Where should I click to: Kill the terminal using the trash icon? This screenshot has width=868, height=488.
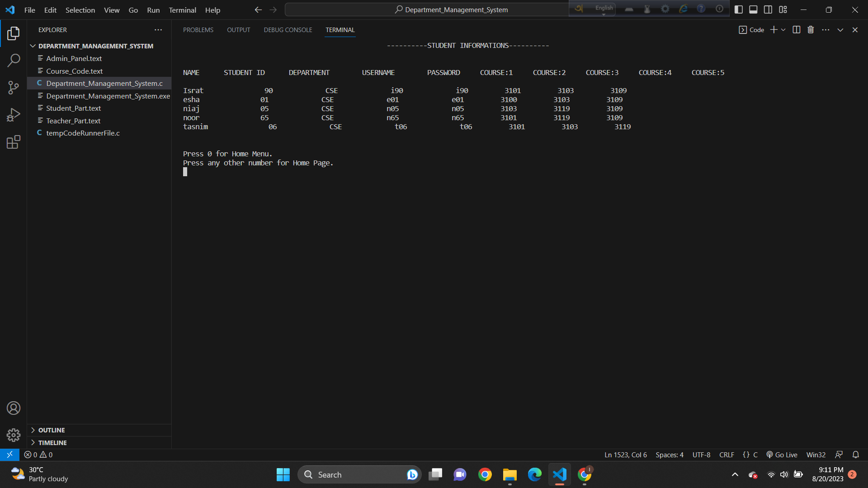click(810, 29)
